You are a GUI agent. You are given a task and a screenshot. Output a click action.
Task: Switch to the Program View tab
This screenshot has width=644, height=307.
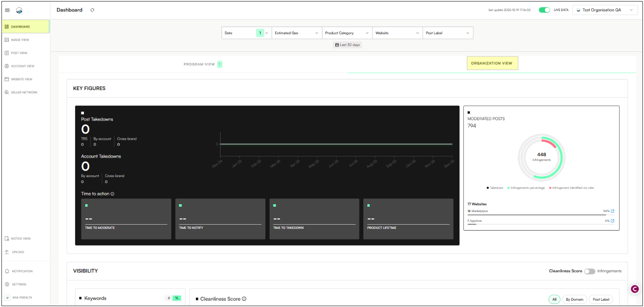(203, 65)
